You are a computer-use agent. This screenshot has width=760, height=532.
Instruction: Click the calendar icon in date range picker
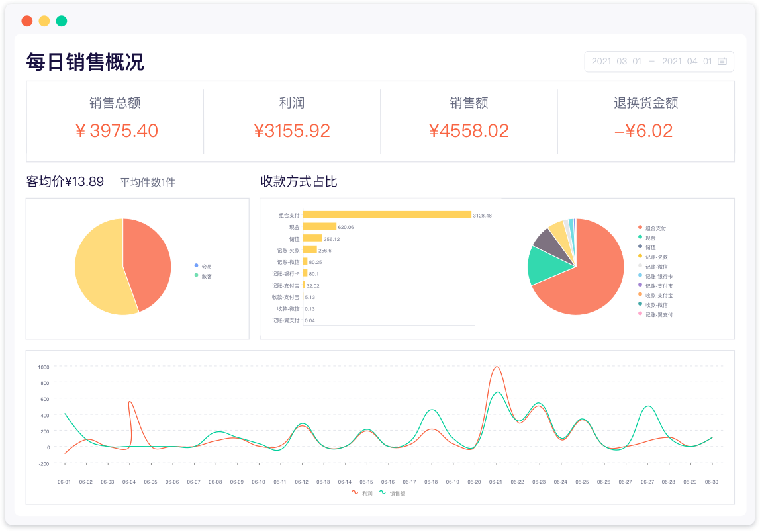click(x=722, y=62)
